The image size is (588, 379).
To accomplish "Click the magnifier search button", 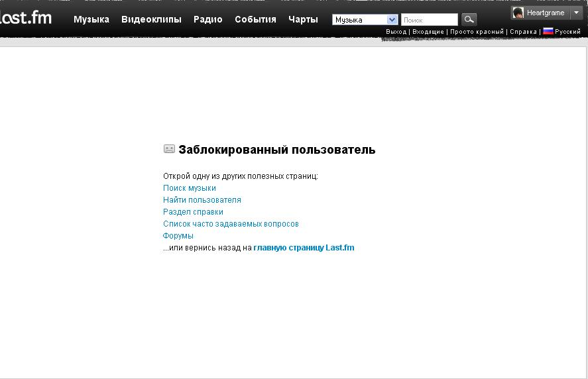I will pos(469,20).
